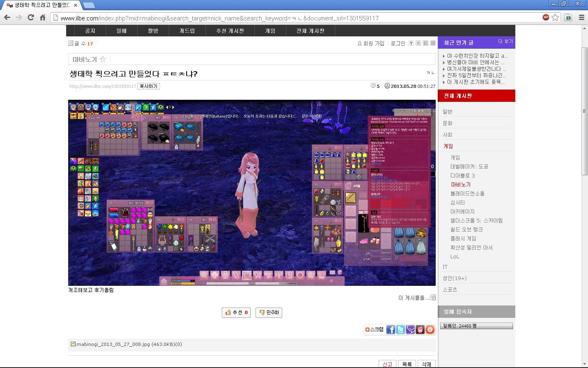Viewport: 588px width, 368px height.
Task: Bookmark page with browser star
Action: click(x=555, y=18)
